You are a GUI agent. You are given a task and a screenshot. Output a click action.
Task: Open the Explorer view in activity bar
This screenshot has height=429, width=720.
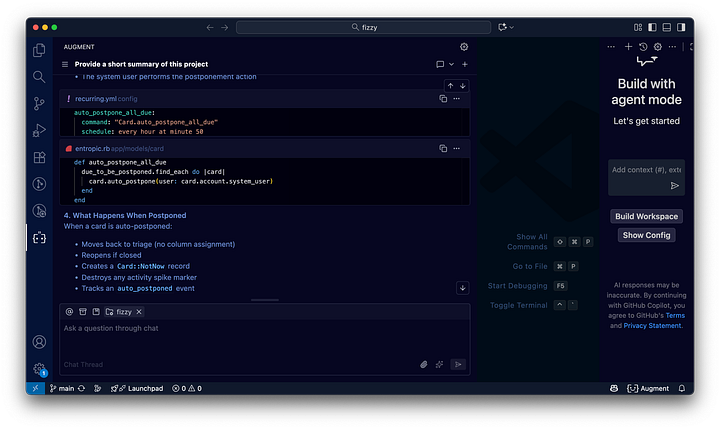[x=39, y=50]
